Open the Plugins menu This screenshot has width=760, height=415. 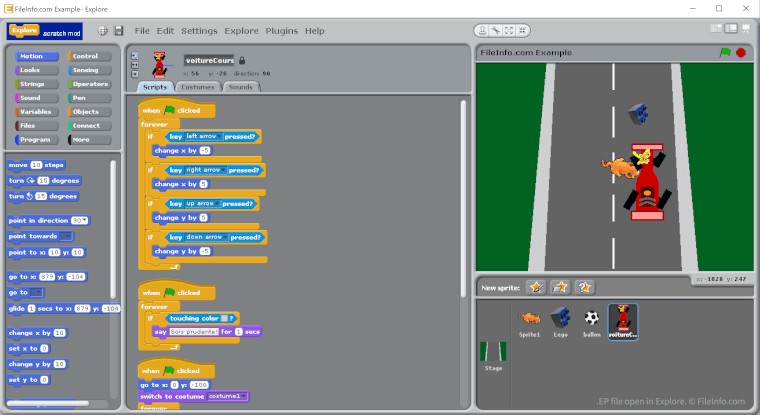[x=281, y=31]
